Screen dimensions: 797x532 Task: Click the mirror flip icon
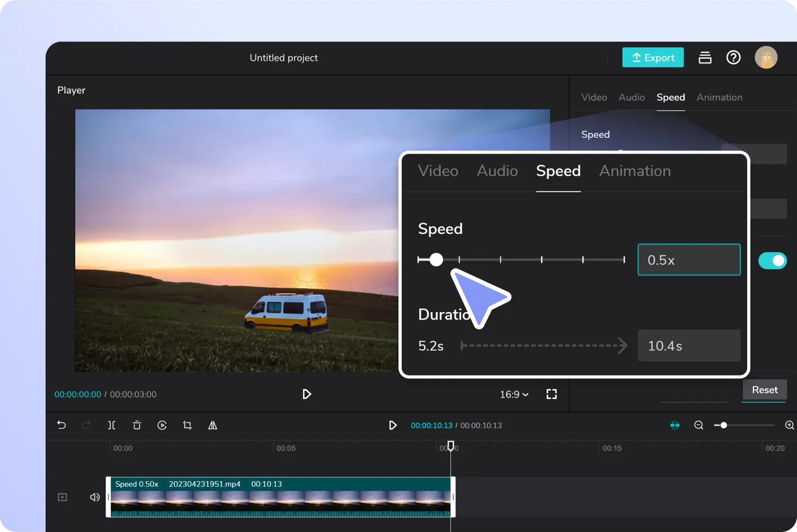(x=212, y=425)
